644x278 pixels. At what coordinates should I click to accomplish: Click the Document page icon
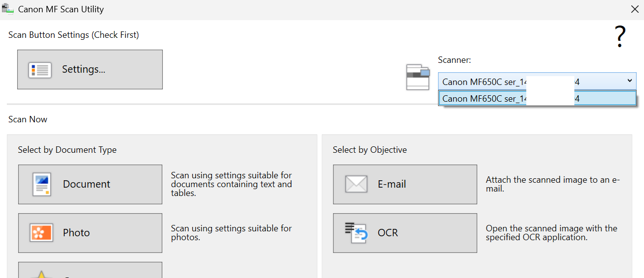click(41, 184)
